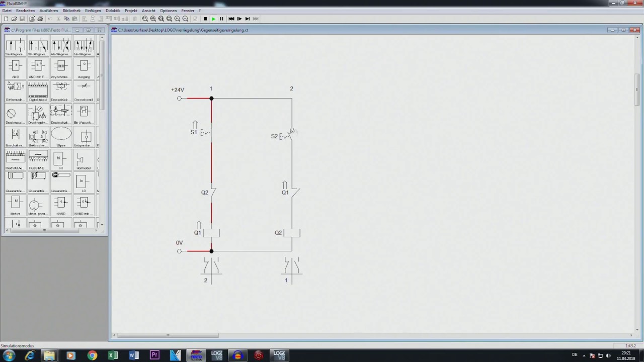Click the Windows Start button
The height and width of the screenshot is (362, 644).
pos(9,355)
